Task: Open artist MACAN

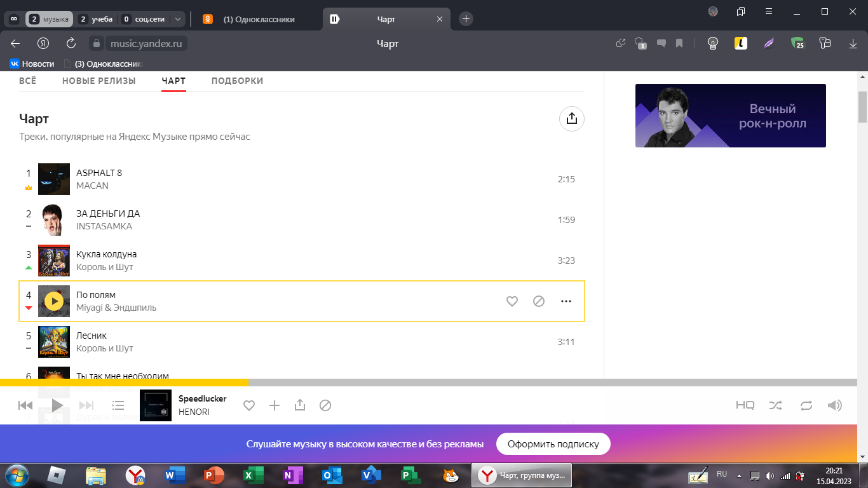Action: (x=92, y=186)
